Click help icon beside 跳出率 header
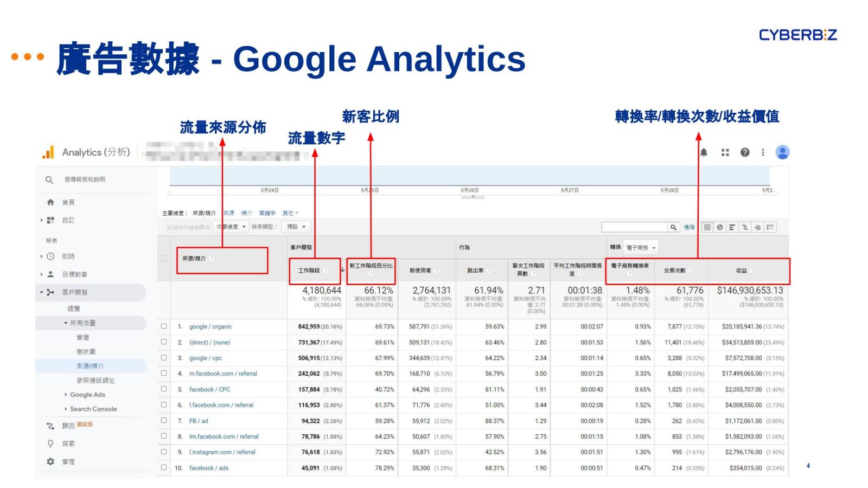 489,271
